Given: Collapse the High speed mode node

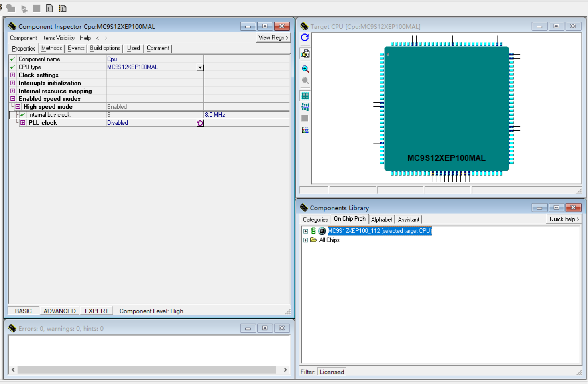Looking at the screenshot, I should tap(18, 107).
